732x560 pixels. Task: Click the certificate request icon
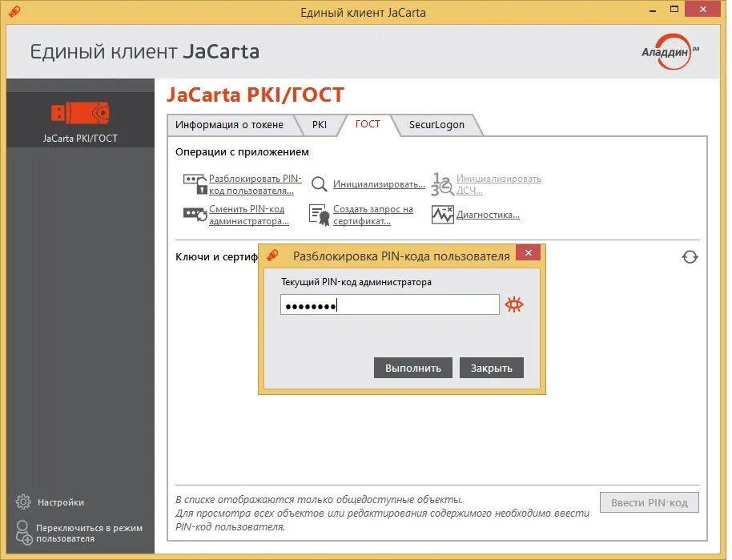click(x=320, y=215)
